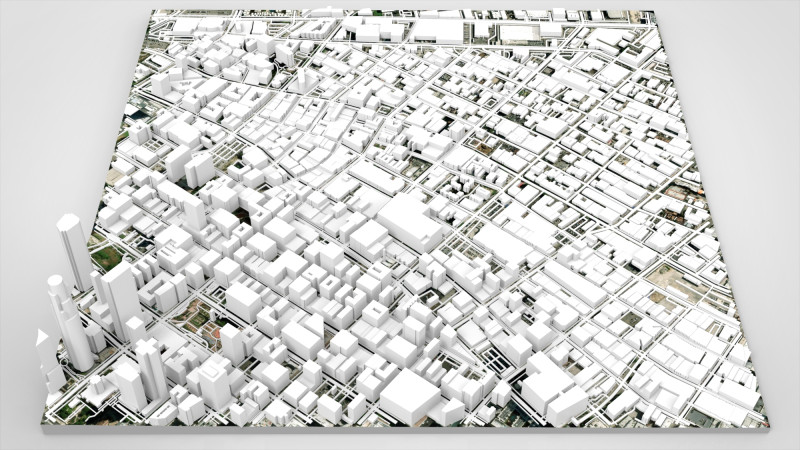Select the bottom-right corner of the city model
The height and width of the screenshot is (450, 800).
point(765,418)
